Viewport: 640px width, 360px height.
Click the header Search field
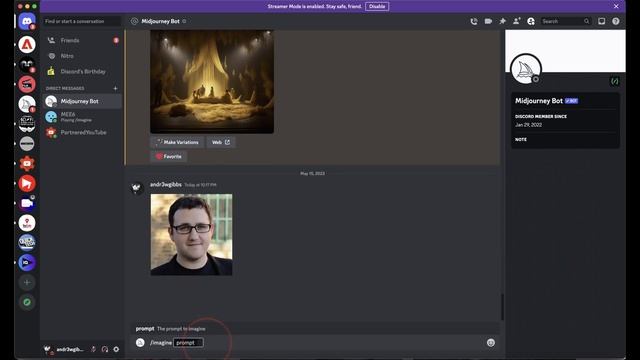(565, 21)
